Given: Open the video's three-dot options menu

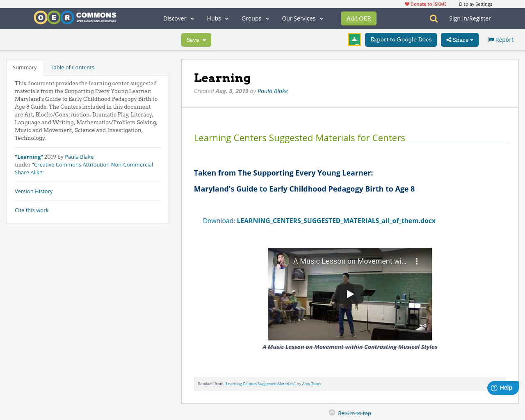Looking at the screenshot, I should click(415, 260).
